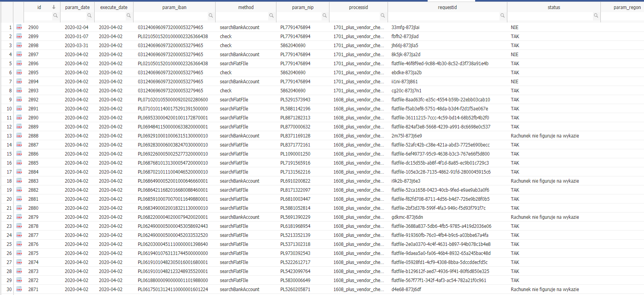Click the row icon for record 2879
Screen dimensions: 644x295
pos(19,217)
